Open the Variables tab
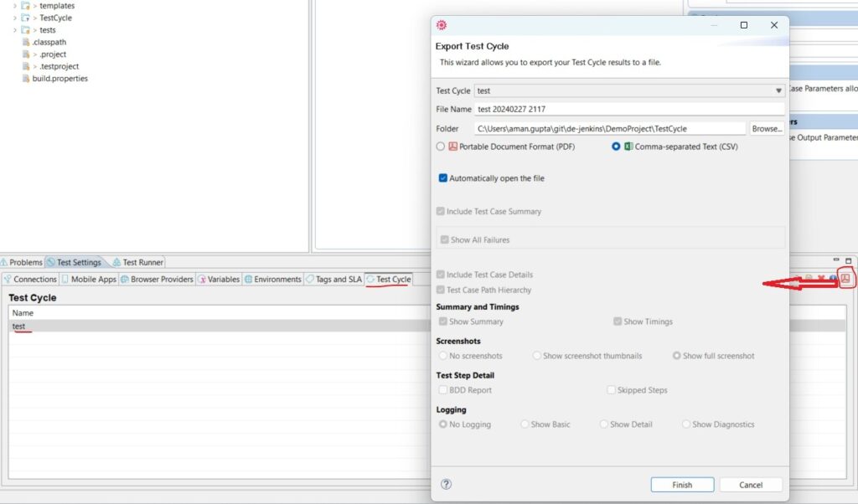The height and width of the screenshot is (504, 858). [x=219, y=280]
